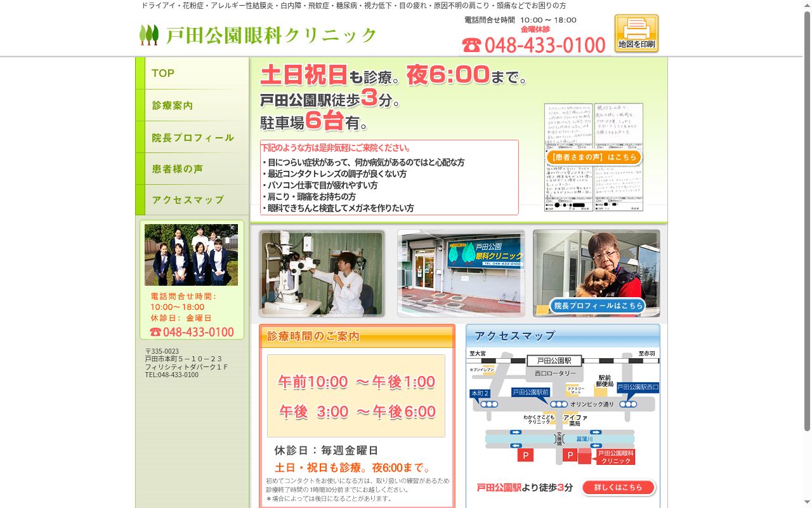The height and width of the screenshot is (508, 812).
Task: Click the address line 戸田市本町５－１０－２３
Action: coord(184,359)
